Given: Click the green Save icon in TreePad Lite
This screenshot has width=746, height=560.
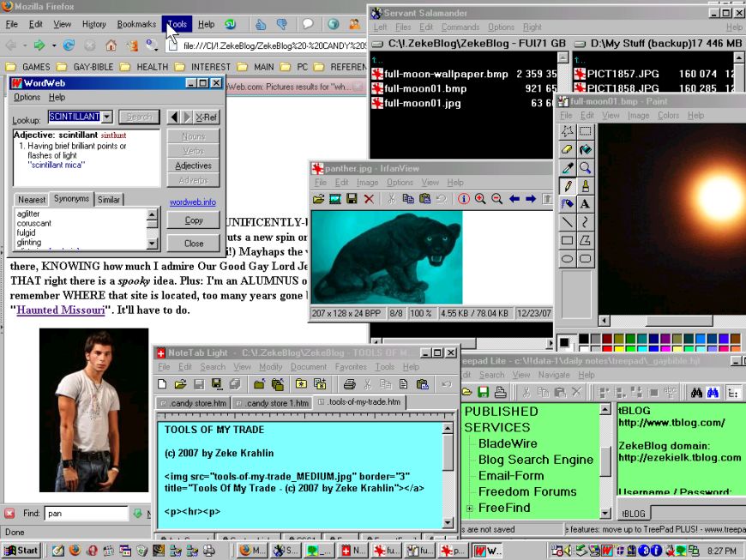Looking at the screenshot, I should click(484, 392).
